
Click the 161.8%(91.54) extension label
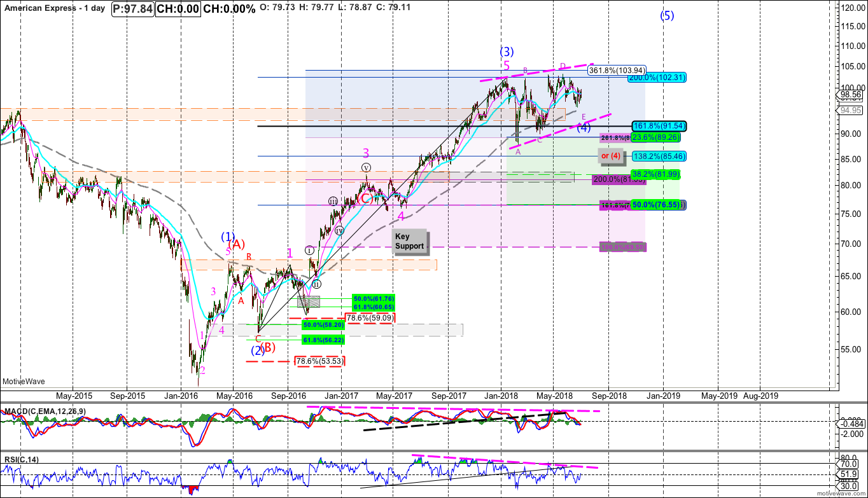(659, 126)
